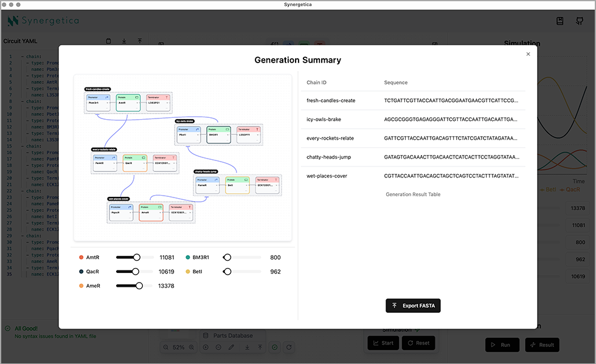Click the Start simulation button
This screenshot has height=364, width=596.
(x=383, y=343)
